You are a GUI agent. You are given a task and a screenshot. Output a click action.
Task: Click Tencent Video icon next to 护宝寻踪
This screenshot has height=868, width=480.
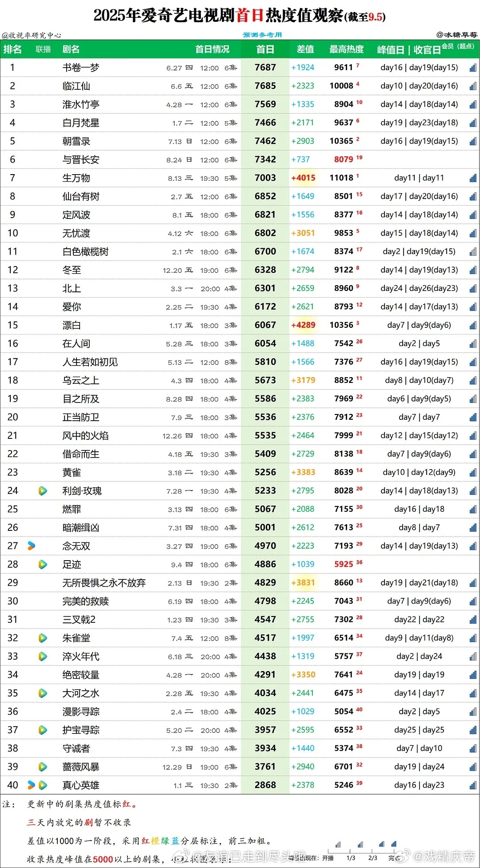[43, 730]
